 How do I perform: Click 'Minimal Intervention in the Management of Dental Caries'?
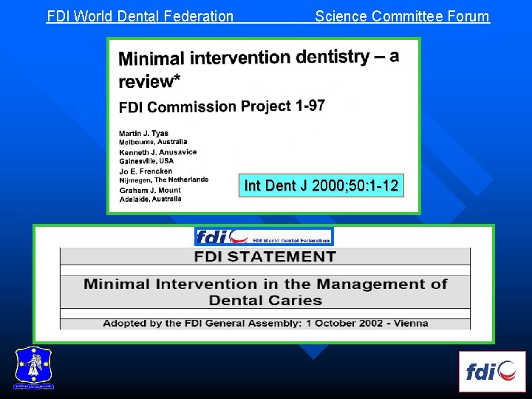pyautogui.click(x=265, y=292)
